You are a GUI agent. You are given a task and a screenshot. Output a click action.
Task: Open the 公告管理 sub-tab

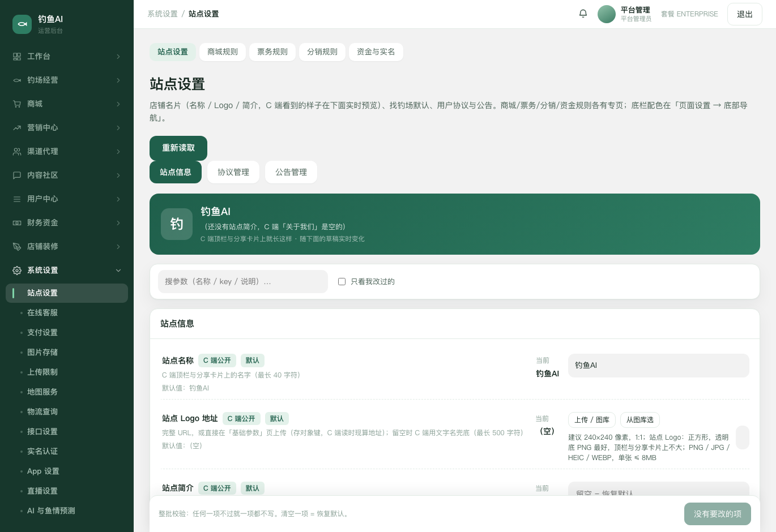click(291, 172)
